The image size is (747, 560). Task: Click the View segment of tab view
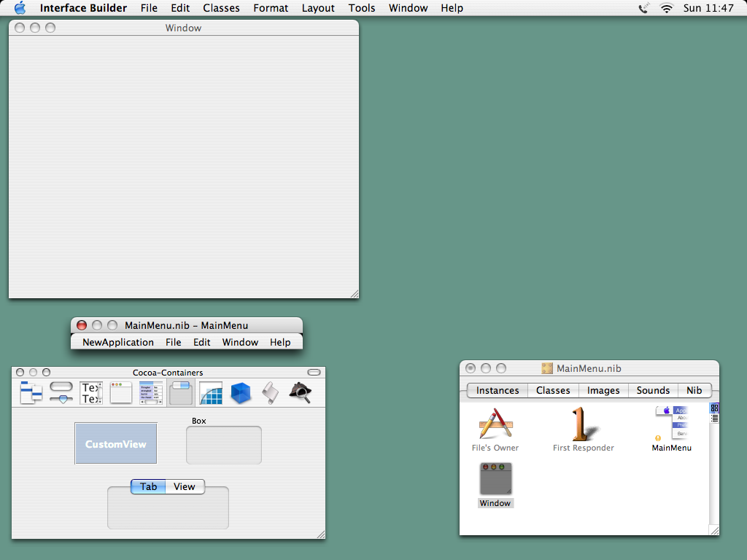(x=185, y=486)
